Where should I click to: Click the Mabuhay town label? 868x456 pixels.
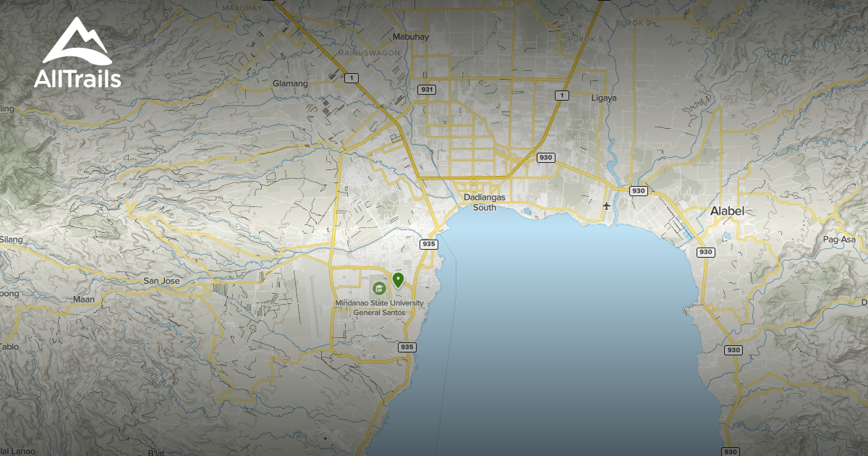pyautogui.click(x=410, y=35)
